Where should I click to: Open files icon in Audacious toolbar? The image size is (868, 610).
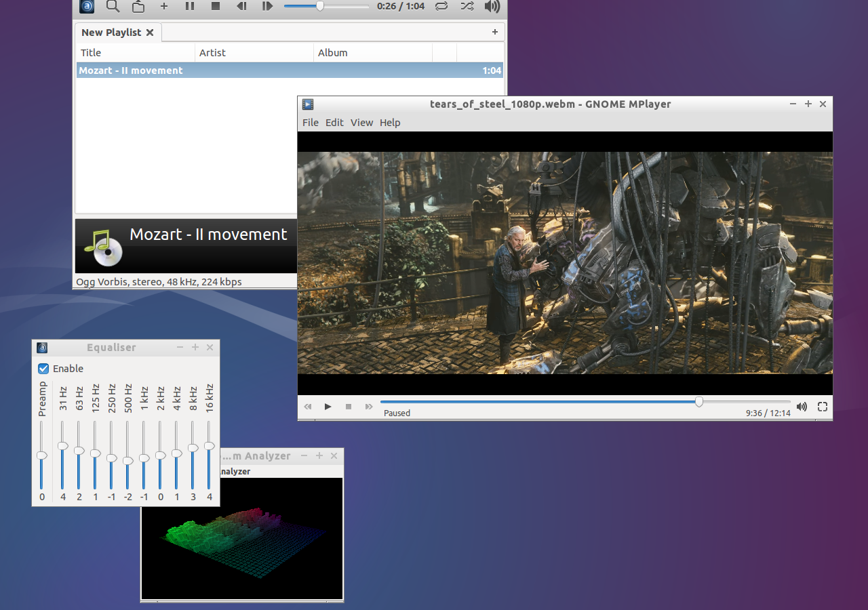pos(138,6)
